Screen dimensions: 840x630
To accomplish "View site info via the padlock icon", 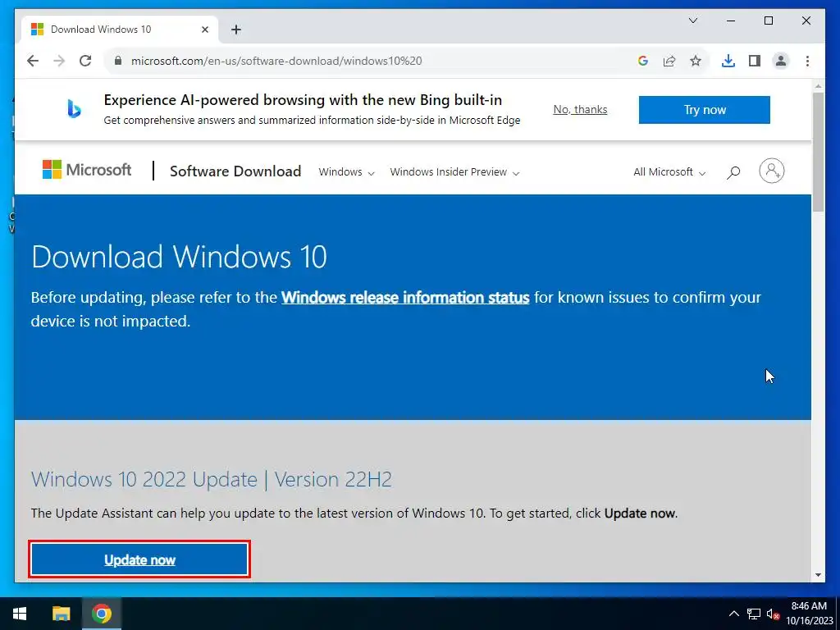I will click(x=118, y=61).
